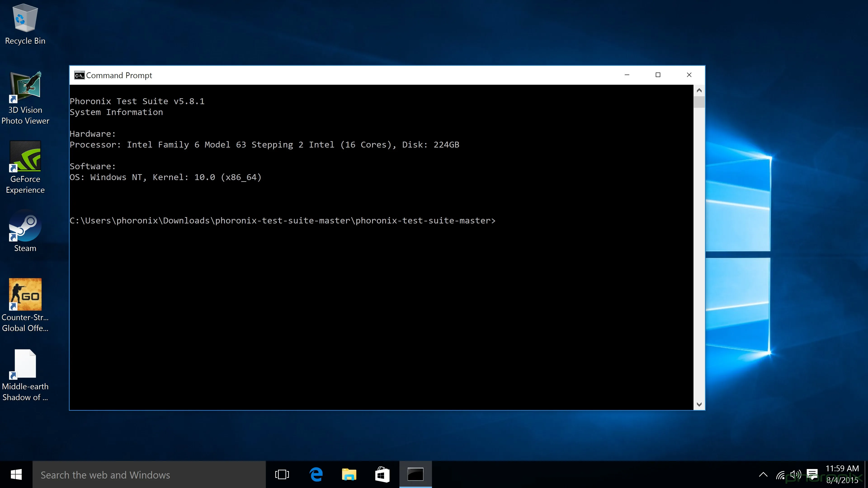Open the Windows Start menu

[x=16, y=475]
